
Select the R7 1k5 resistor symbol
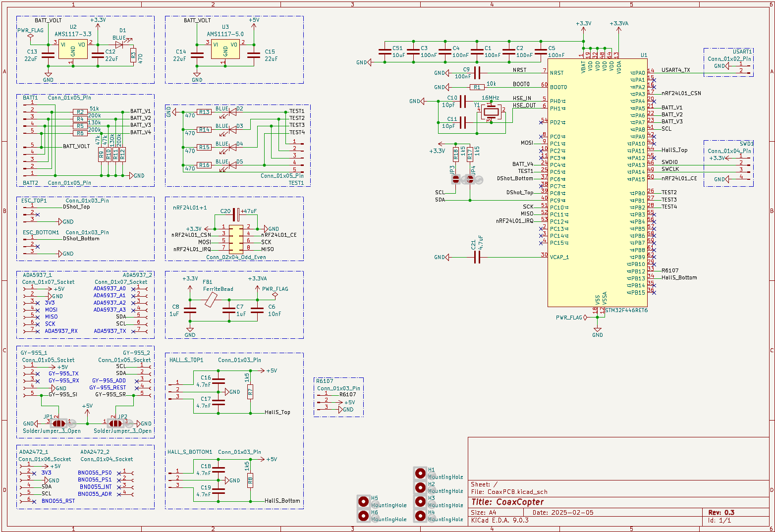coord(250,392)
